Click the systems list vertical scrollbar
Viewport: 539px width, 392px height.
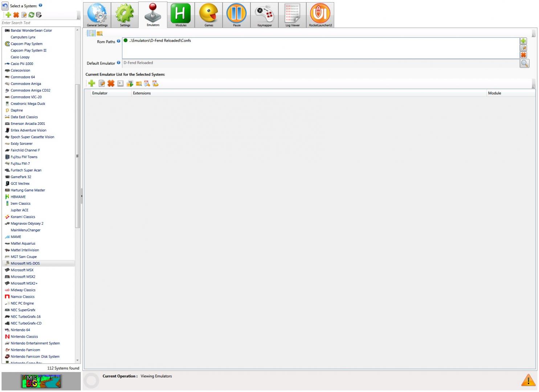[77, 156]
